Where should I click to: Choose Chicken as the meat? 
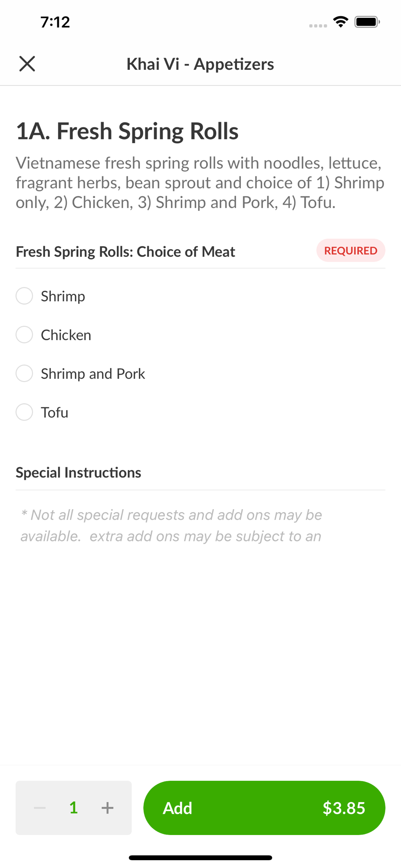pyautogui.click(x=24, y=335)
